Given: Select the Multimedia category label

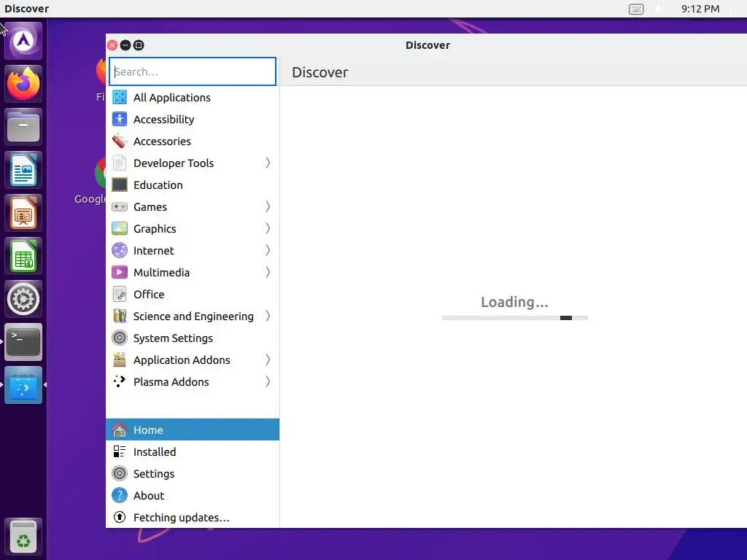Looking at the screenshot, I should coord(161,273).
